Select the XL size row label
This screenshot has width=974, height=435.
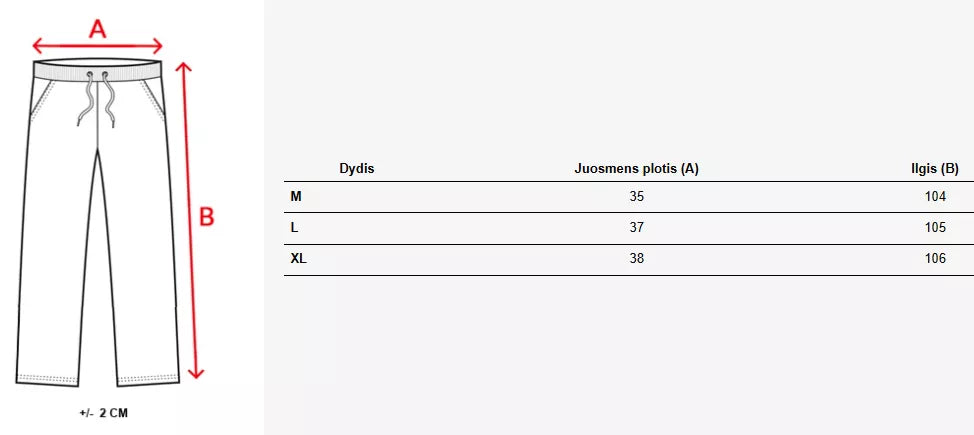pyautogui.click(x=298, y=259)
